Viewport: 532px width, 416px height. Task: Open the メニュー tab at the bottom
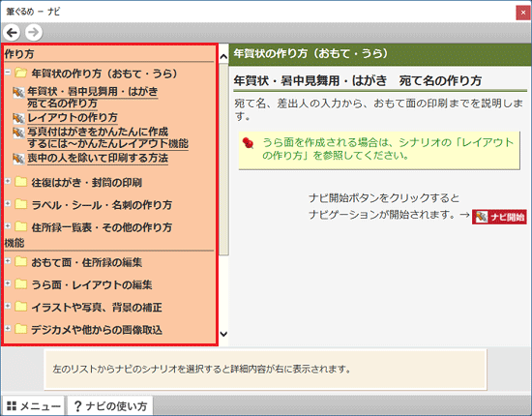tap(33, 405)
